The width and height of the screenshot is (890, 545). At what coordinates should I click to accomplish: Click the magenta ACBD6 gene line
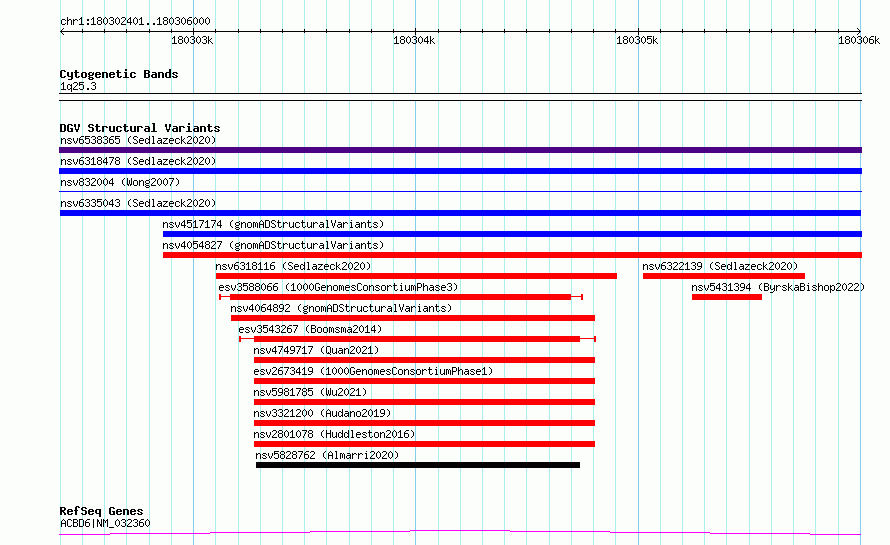click(460, 533)
